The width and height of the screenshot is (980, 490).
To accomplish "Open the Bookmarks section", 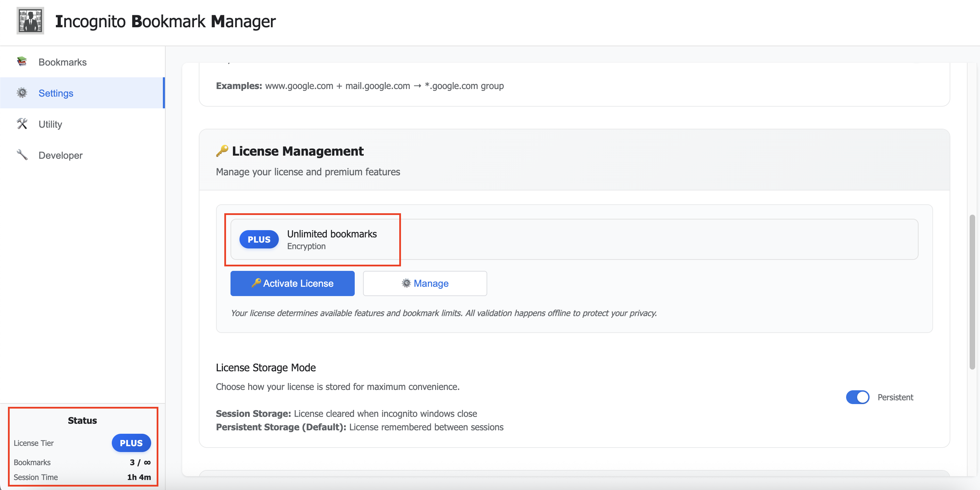I will (62, 62).
